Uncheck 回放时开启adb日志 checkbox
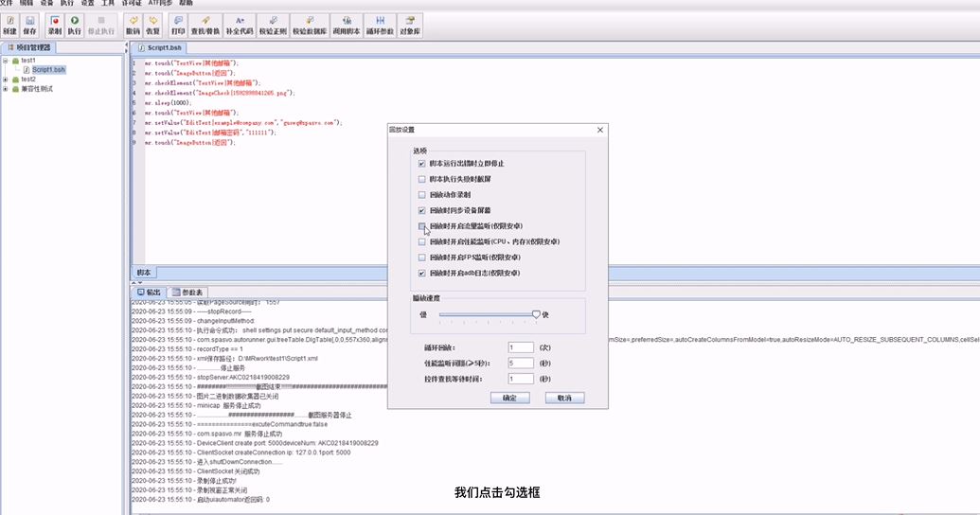This screenshot has height=515, width=980. tap(422, 274)
